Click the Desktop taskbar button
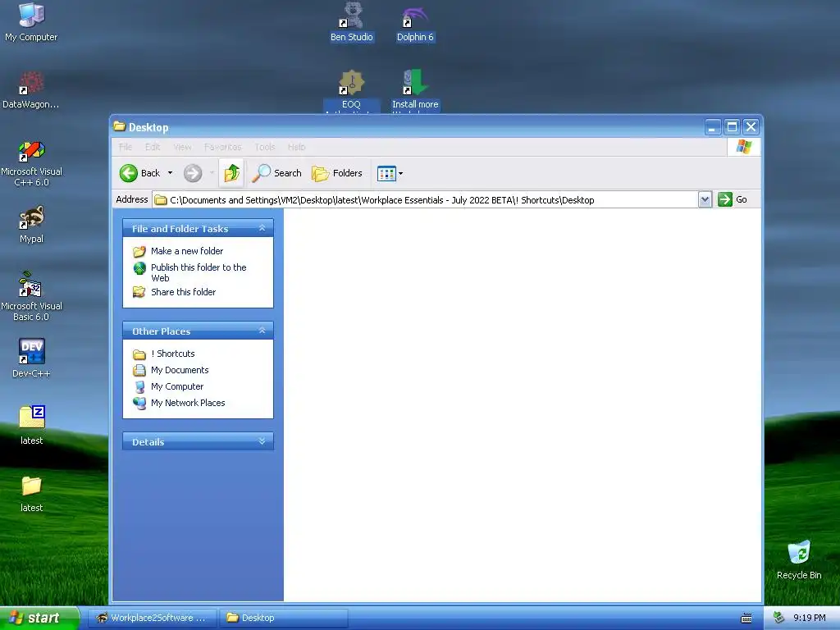The image size is (840, 630). [284, 618]
